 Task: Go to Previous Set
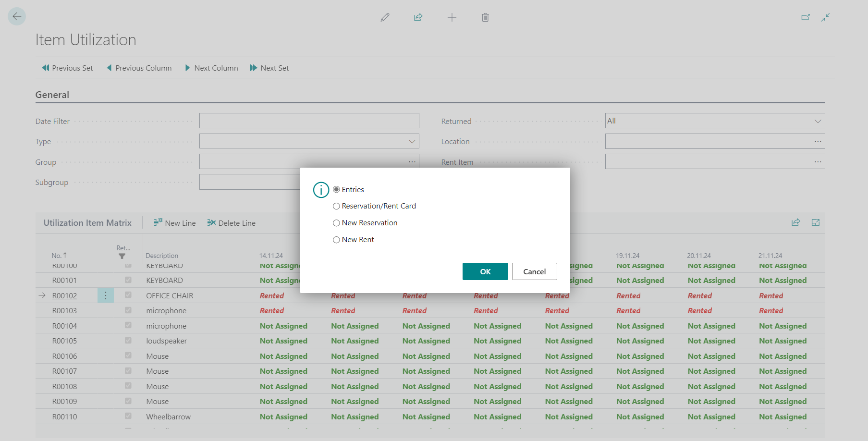click(67, 68)
